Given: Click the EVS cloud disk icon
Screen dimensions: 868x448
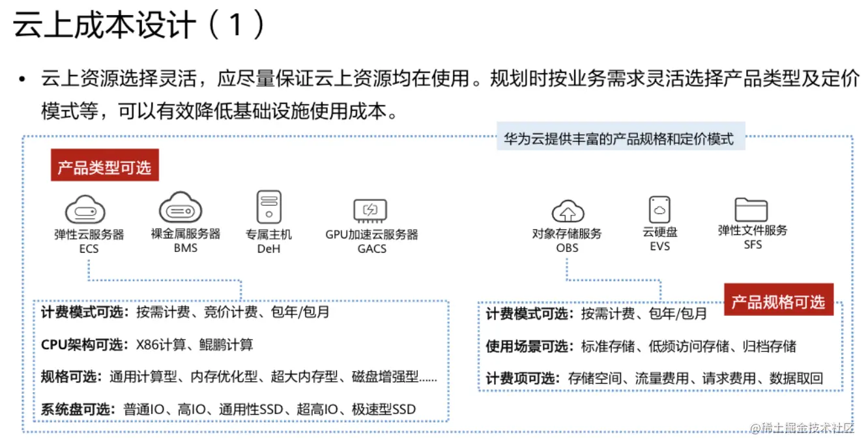Looking at the screenshot, I should tap(659, 210).
